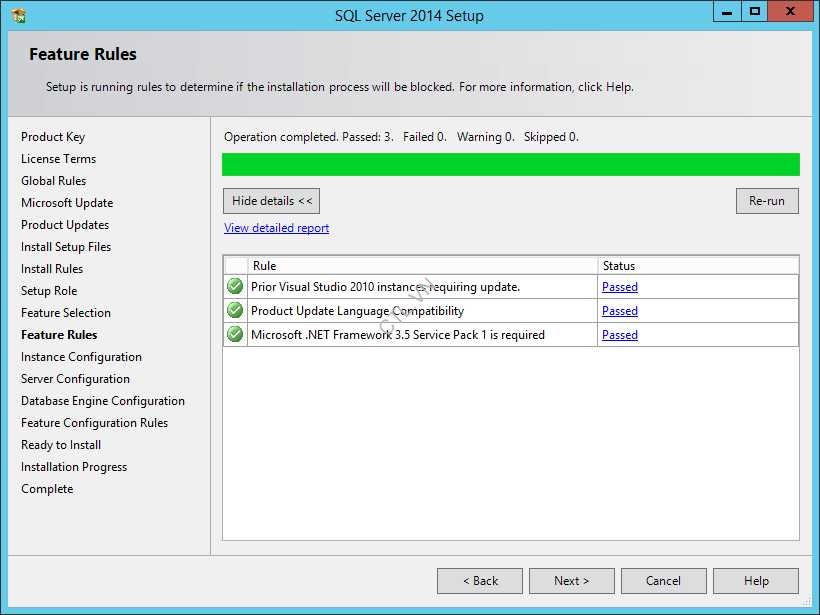The image size is (820, 615).
Task: Collapse details with Hide details button
Action: pyautogui.click(x=271, y=200)
